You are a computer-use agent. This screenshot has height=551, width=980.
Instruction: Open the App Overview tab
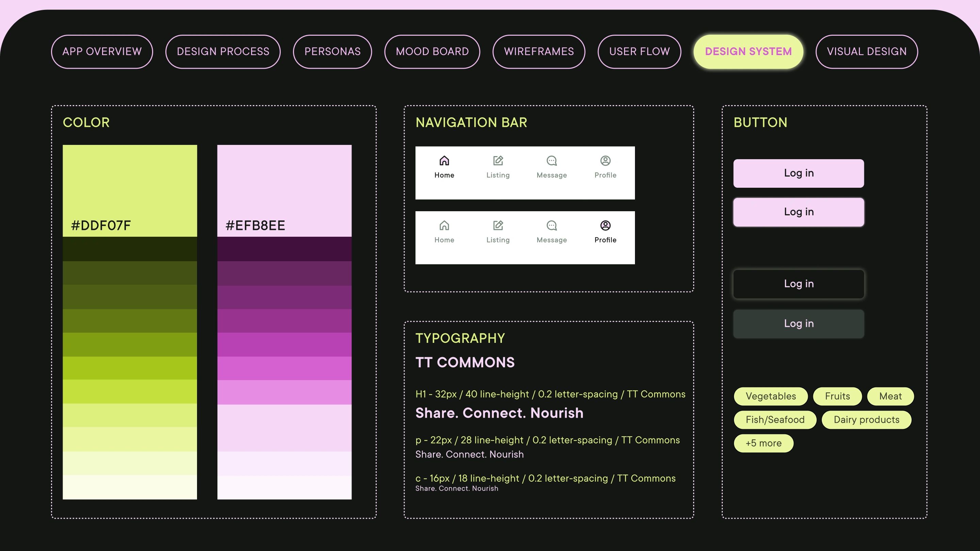(x=102, y=52)
